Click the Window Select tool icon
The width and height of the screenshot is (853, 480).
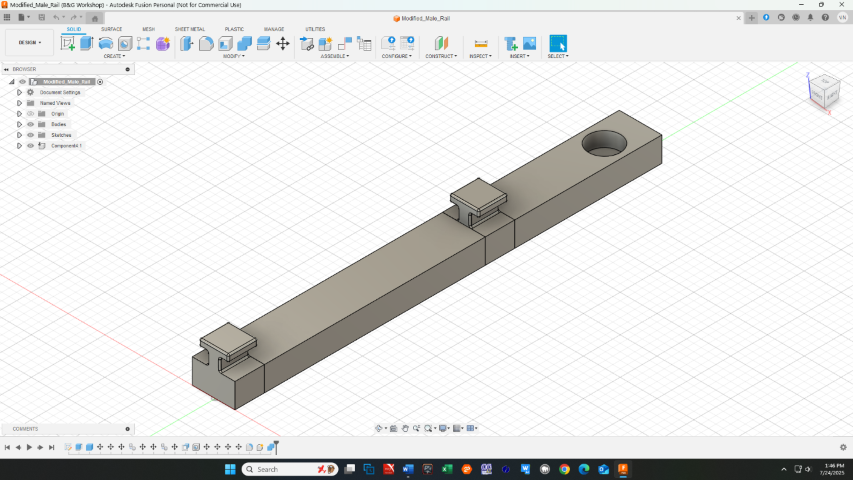pyautogui.click(x=557, y=43)
